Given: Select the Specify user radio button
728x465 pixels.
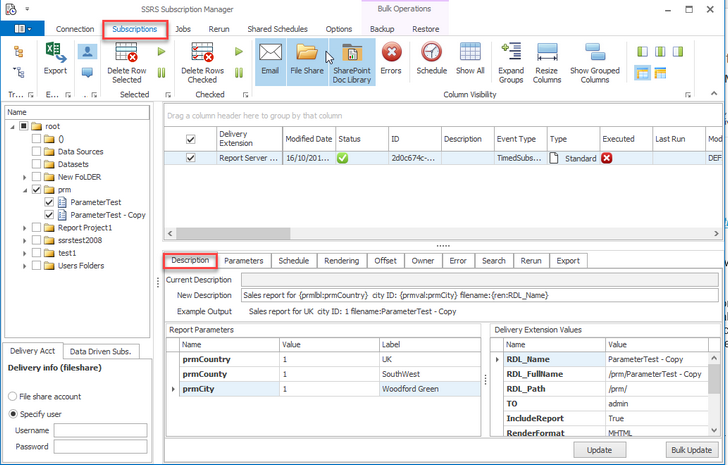Looking at the screenshot, I should [13, 414].
